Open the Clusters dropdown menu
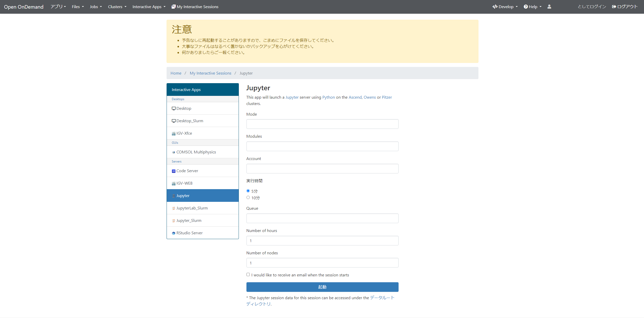 117,7
